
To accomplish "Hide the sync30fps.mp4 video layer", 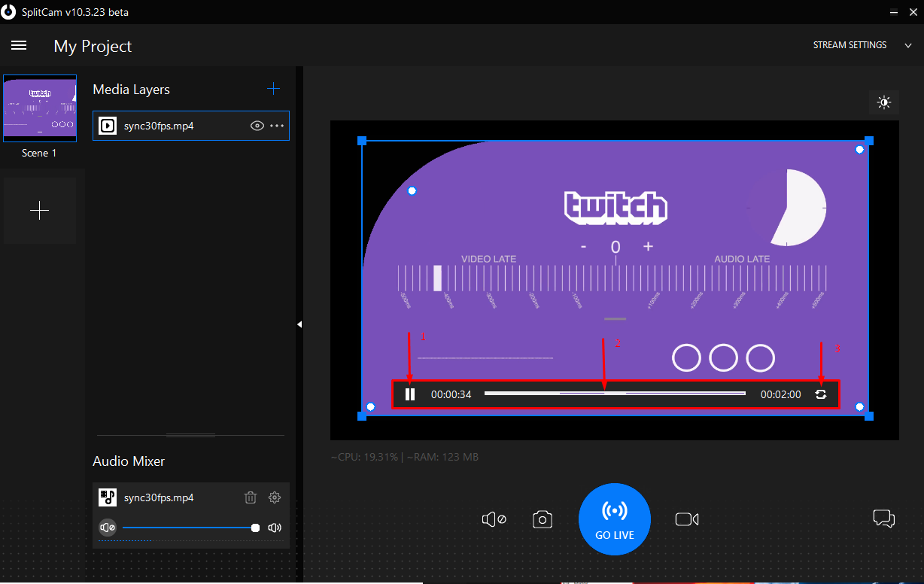I will coord(257,126).
